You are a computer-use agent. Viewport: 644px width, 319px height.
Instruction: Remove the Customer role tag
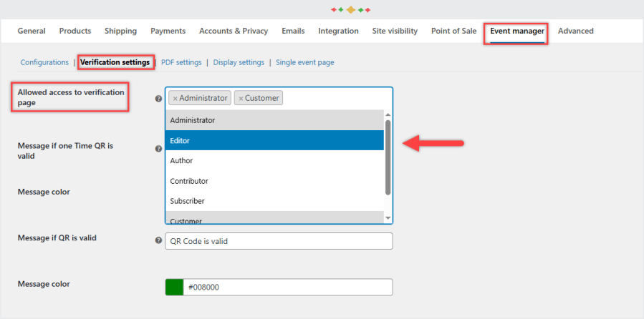click(241, 99)
